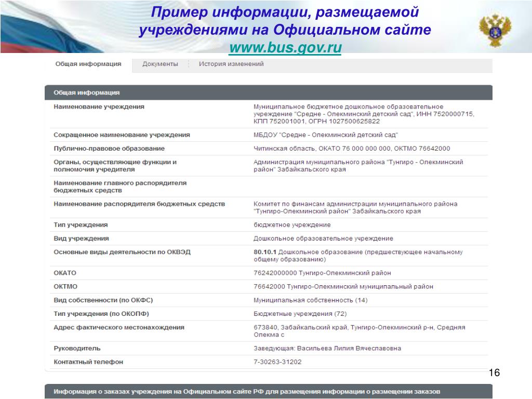532x399 pixels.
Task: Select the Руководитель label
Action: 77,348
